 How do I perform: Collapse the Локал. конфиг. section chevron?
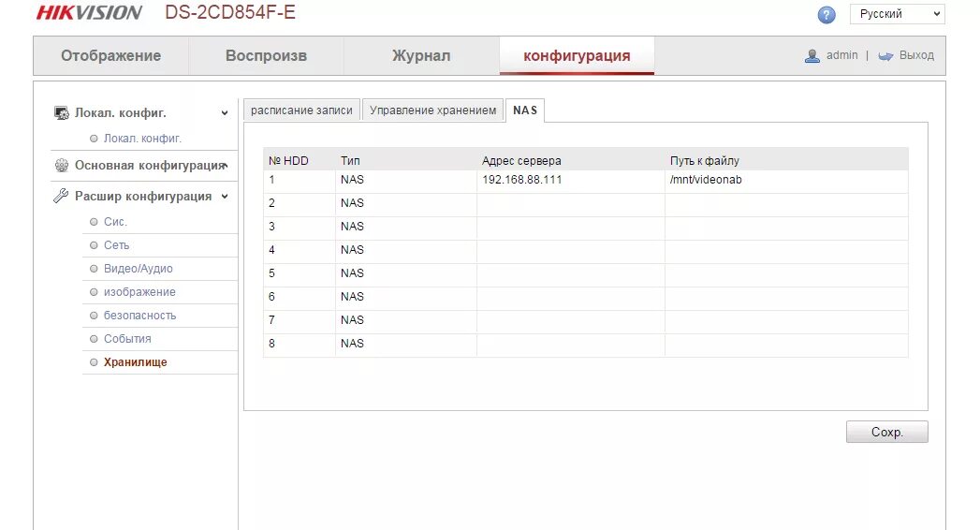click(x=225, y=113)
